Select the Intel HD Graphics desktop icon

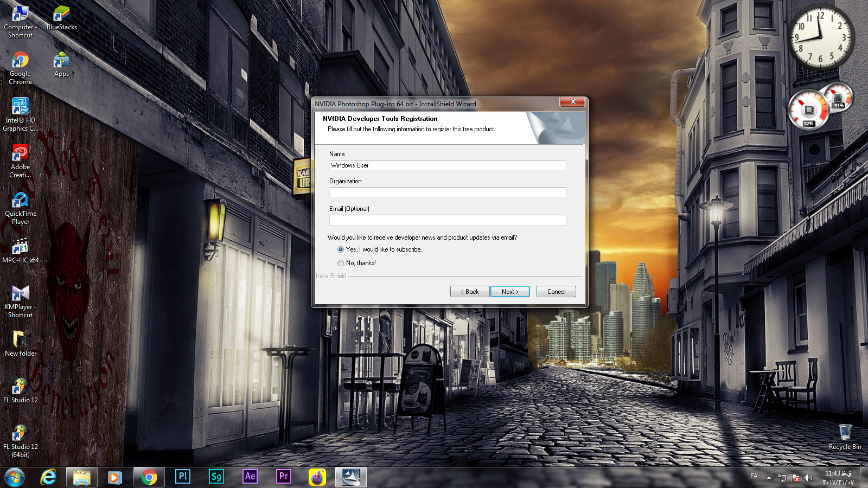20,115
